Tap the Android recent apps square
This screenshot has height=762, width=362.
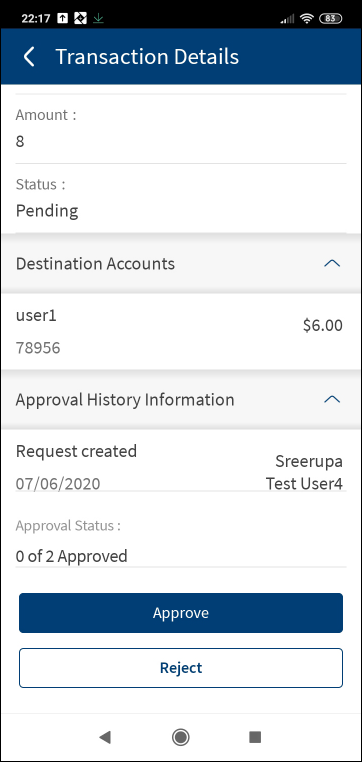click(x=255, y=737)
